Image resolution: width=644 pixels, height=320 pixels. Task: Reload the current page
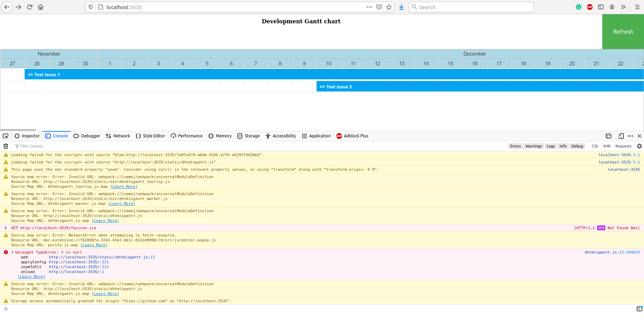30,7
